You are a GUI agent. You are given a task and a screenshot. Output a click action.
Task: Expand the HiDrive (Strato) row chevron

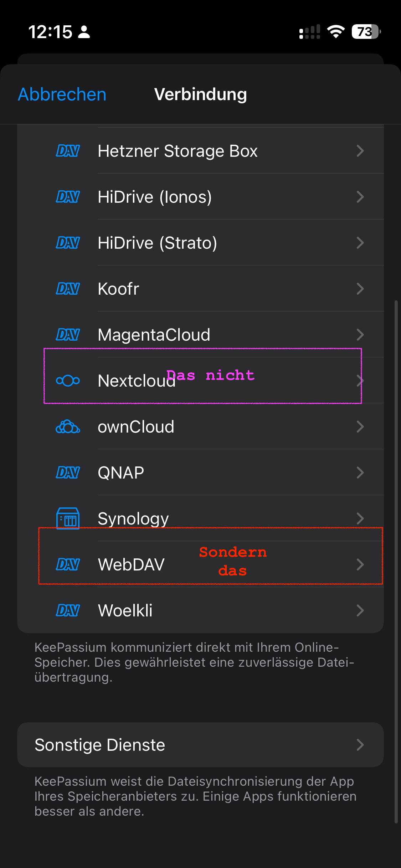pyautogui.click(x=360, y=243)
